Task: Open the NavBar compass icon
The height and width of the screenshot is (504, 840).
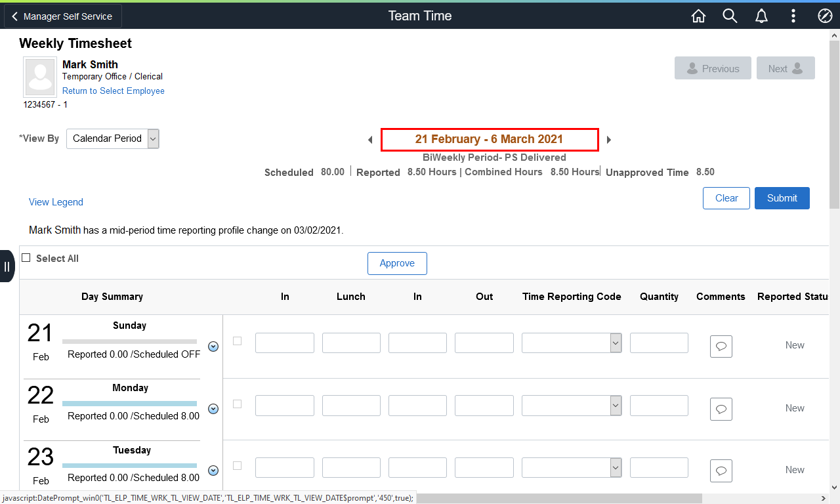Action: pos(825,16)
